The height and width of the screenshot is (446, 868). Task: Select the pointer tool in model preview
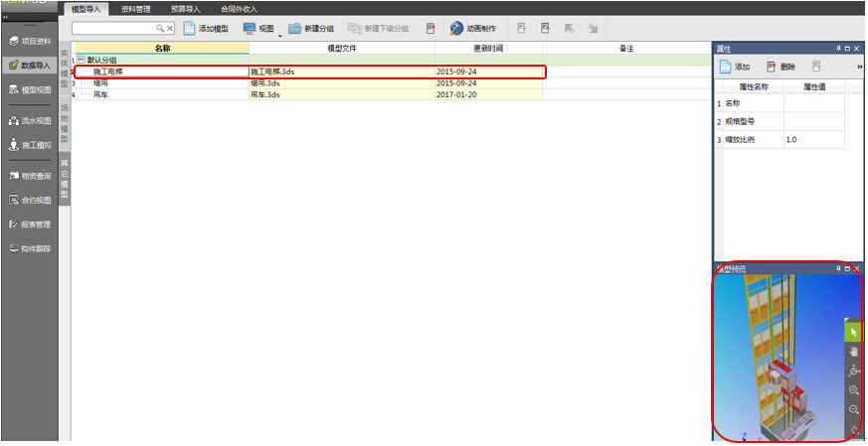click(x=853, y=332)
